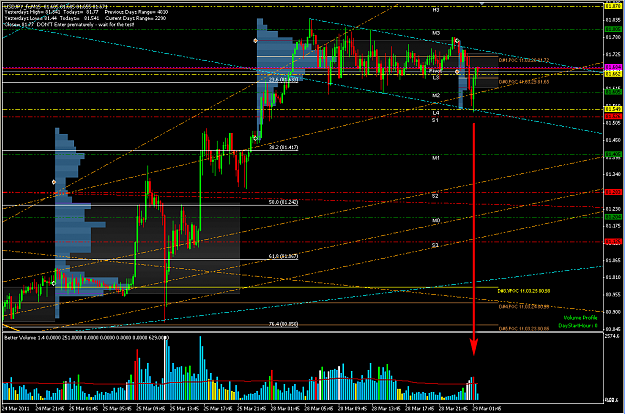Select the 24 Mar 21:45 time label

[x=50, y=408]
